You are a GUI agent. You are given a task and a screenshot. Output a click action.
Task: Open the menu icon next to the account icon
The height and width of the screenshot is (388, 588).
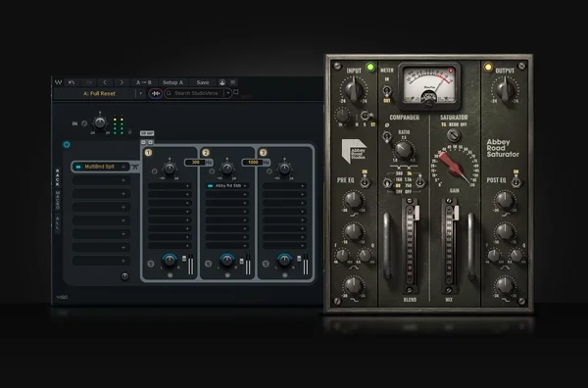[x=233, y=82]
